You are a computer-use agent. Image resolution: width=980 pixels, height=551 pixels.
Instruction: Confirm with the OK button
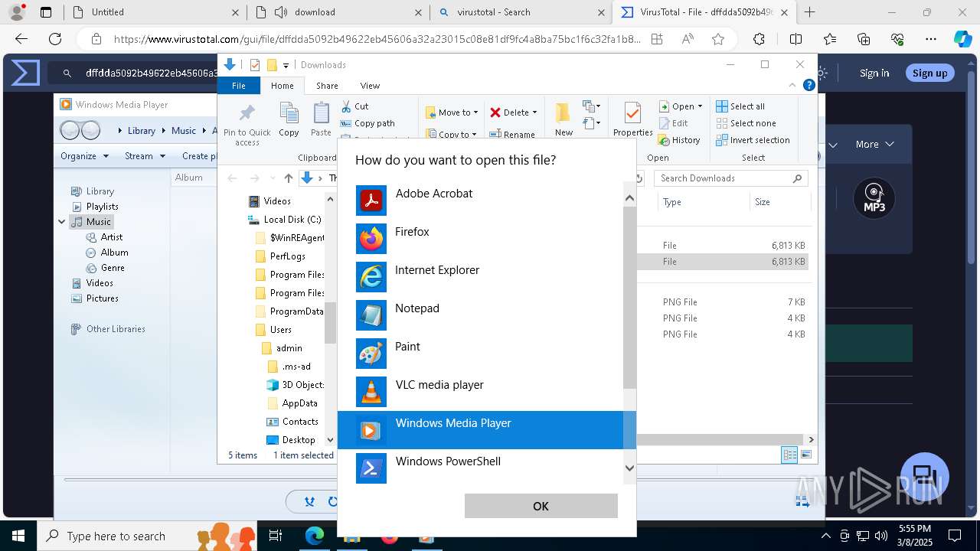click(541, 506)
